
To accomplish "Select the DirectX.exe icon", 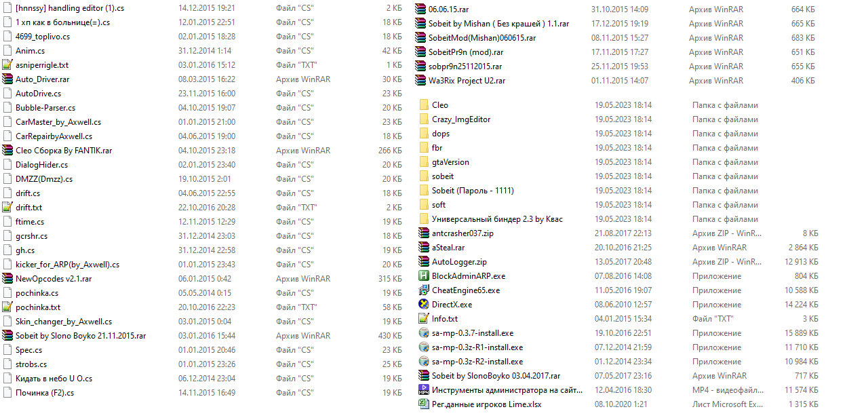I will 424,305.
